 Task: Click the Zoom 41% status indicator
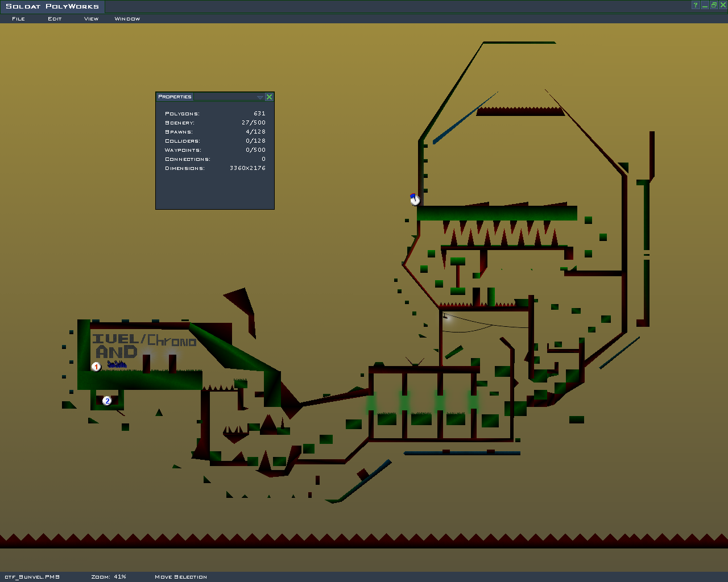[x=109, y=576]
